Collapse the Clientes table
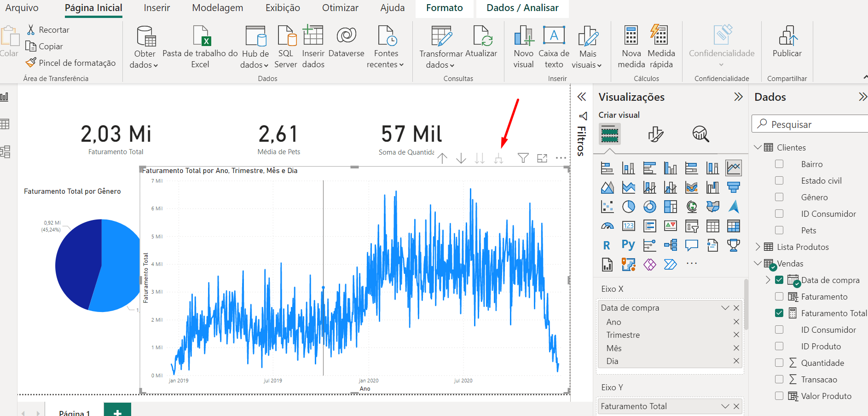This screenshot has width=868, height=416. click(758, 147)
